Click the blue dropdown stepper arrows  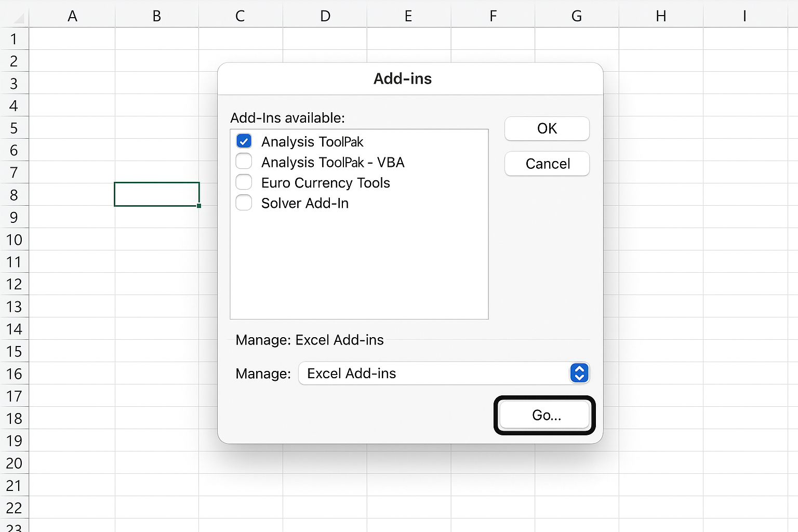(x=579, y=373)
